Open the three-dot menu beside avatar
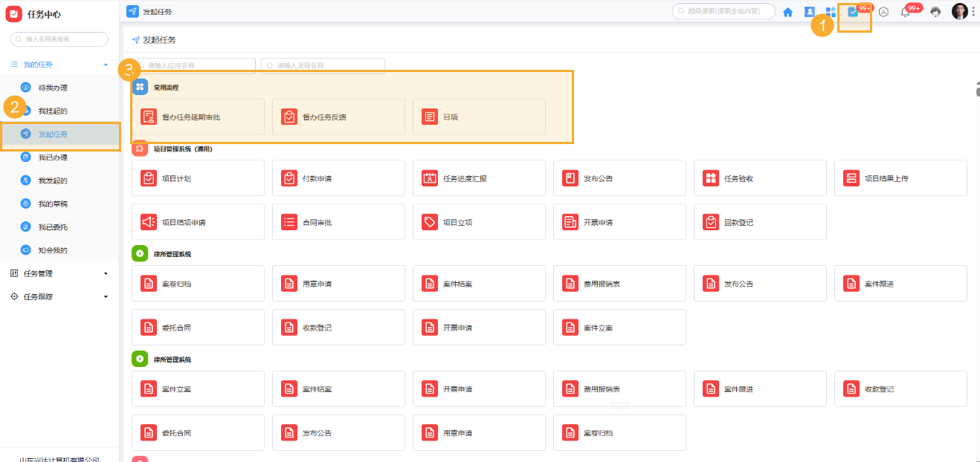980x462 pixels. [x=973, y=12]
